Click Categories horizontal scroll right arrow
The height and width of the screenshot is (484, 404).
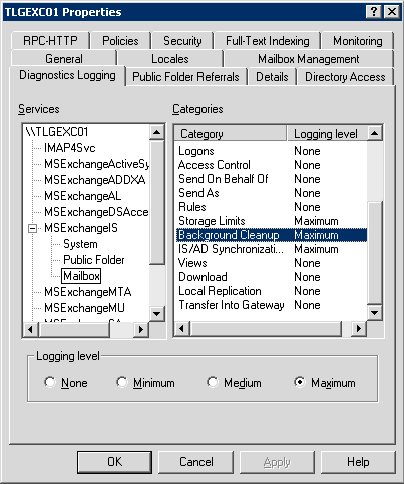click(x=359, y=328)
